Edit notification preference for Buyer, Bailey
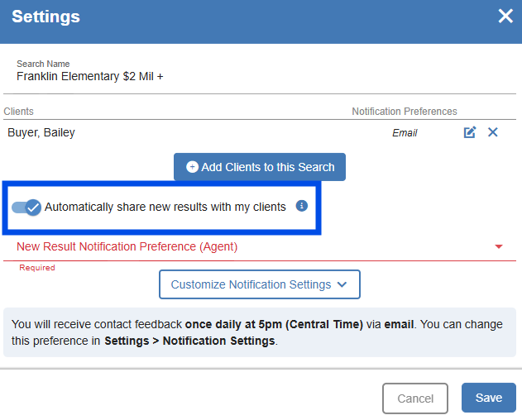This screenshot has height=420, width=522. pos(469,132)
